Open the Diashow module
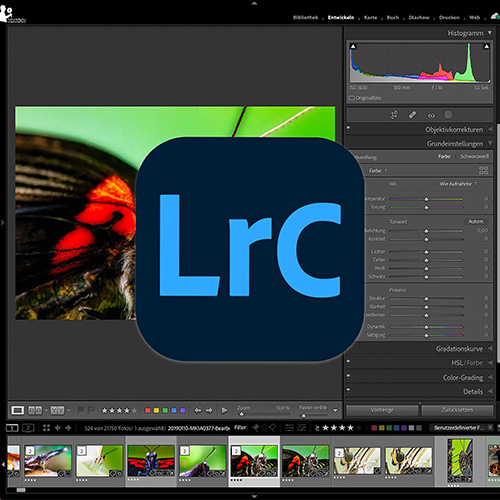The image size is (500, 500). [419, 18]
